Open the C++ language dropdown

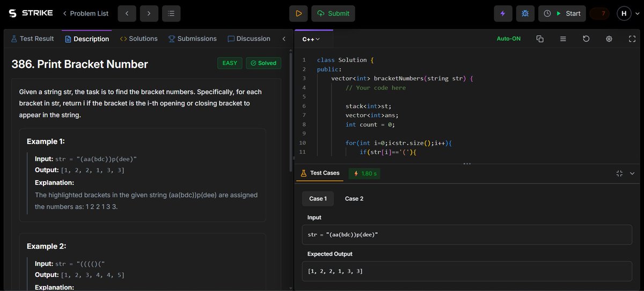pyautogui.click(x=311, y=39)
